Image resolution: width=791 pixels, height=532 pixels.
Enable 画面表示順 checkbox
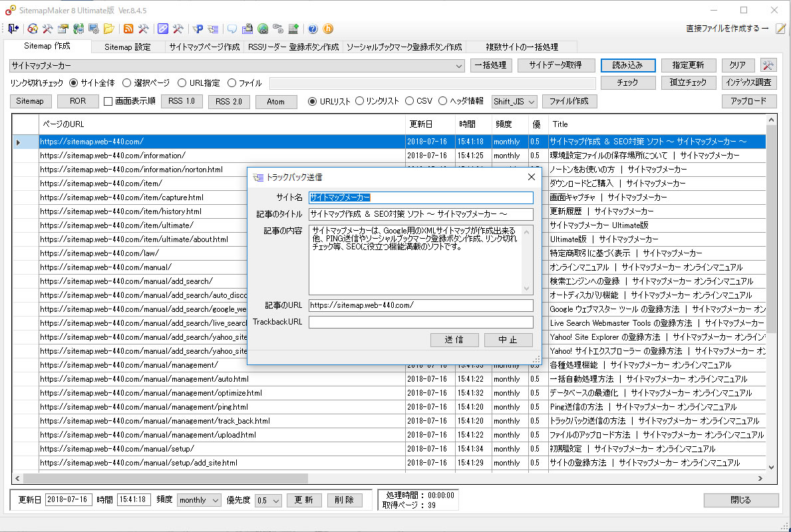(x=108, y=101)
